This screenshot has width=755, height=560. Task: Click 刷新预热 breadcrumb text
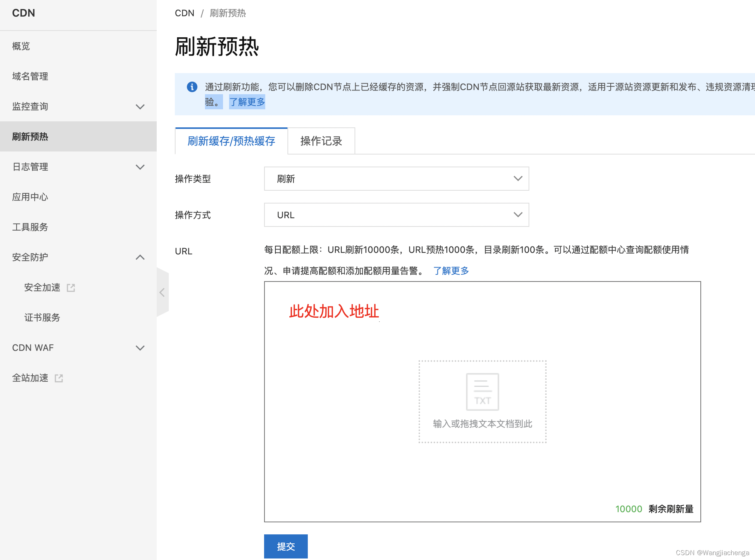click(228, 13)
